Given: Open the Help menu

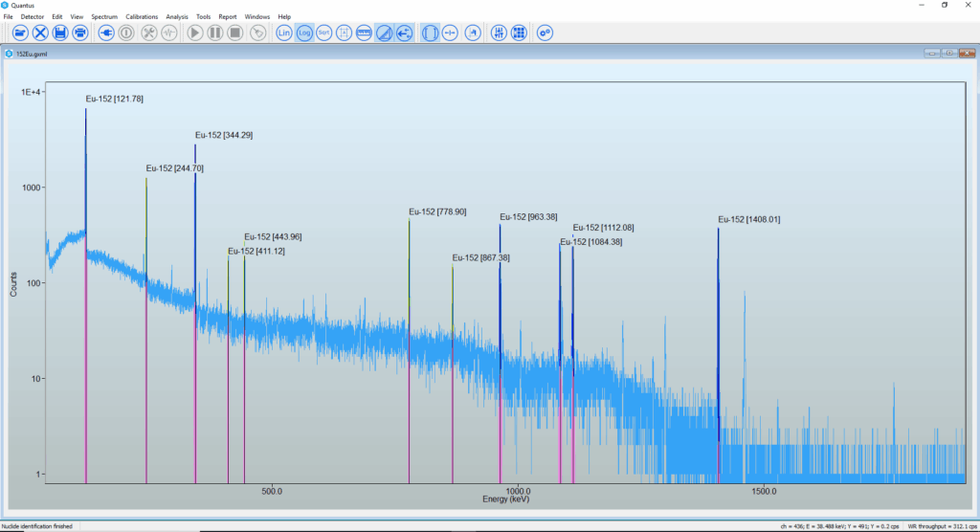Looking at the screenshot, I should coord(284,17).
